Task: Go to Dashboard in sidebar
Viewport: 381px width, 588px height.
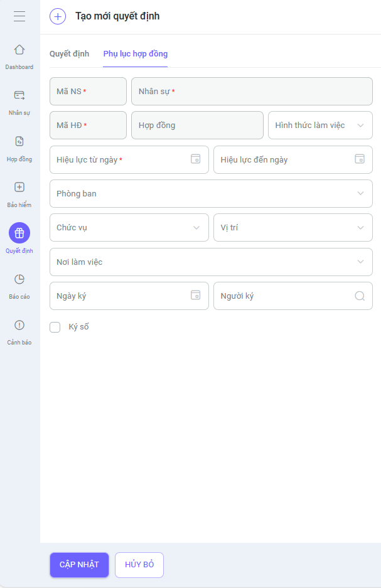Action: (x=19, y=56)
